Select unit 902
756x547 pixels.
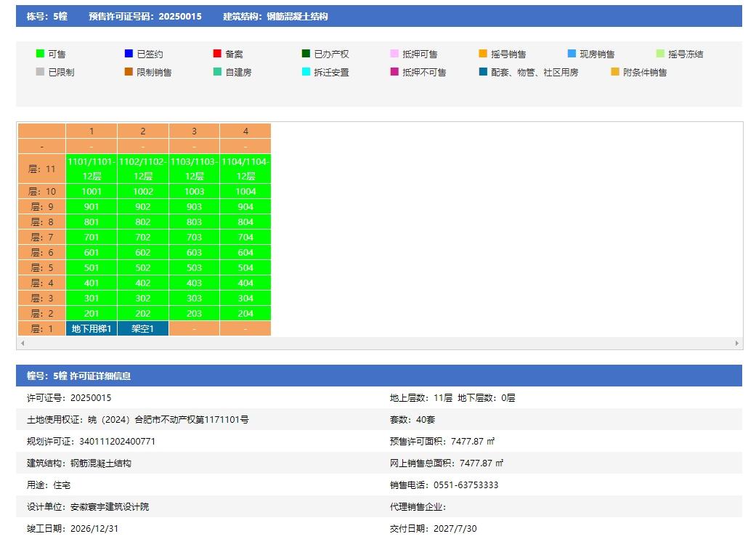click(x=143, y=207)
